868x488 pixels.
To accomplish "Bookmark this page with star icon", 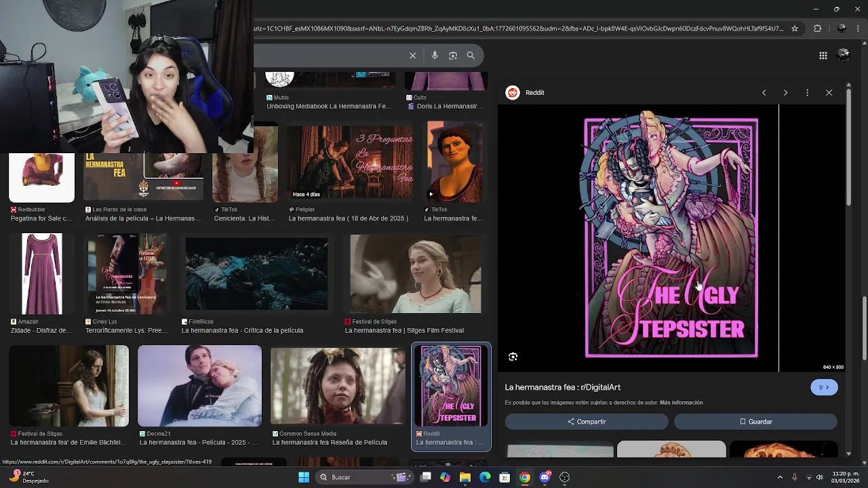I will tap(795, 28).
